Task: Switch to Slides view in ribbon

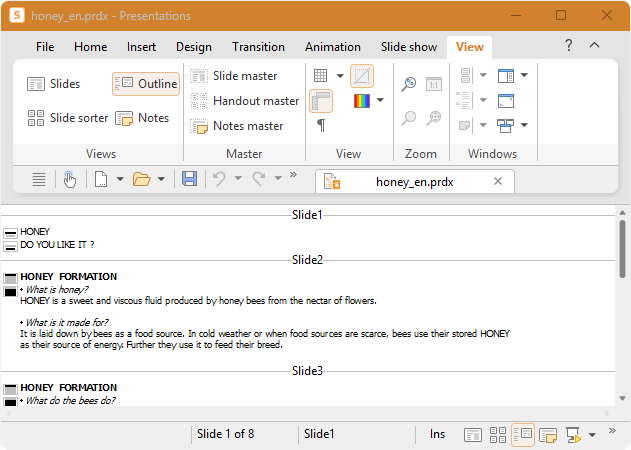Action: [54, 84]
